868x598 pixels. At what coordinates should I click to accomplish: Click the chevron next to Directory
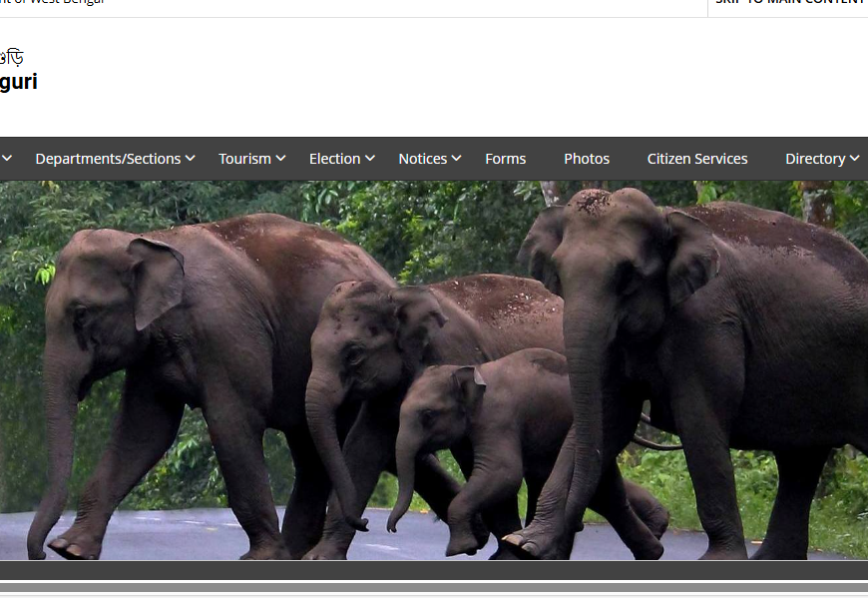[x=855, y=159]
